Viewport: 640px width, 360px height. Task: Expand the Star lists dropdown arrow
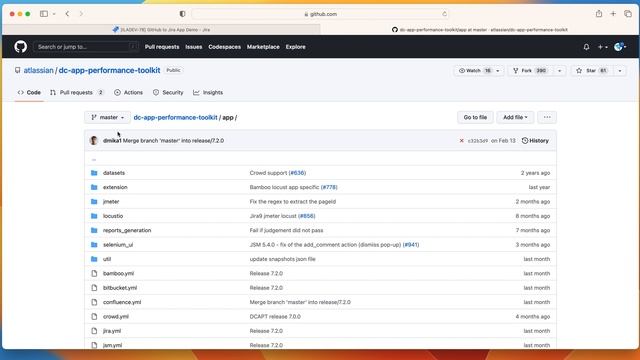(620, 71)
